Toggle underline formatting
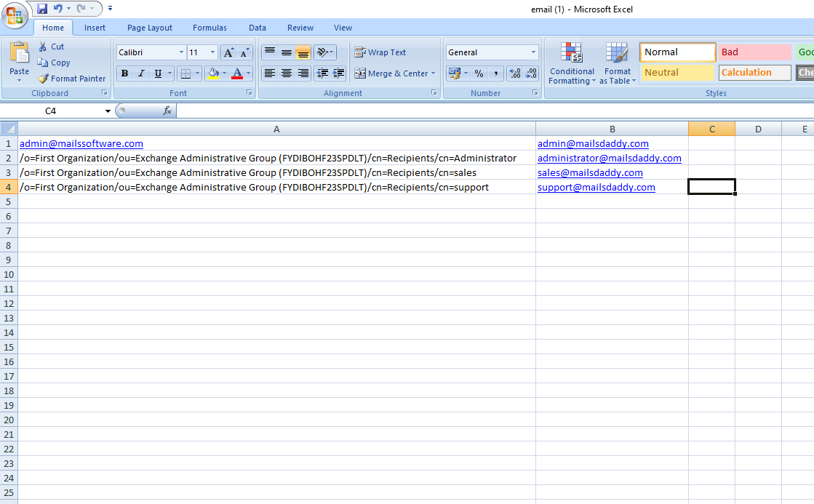The height and width of the screenshot is (504, 814). coord(158,73)
